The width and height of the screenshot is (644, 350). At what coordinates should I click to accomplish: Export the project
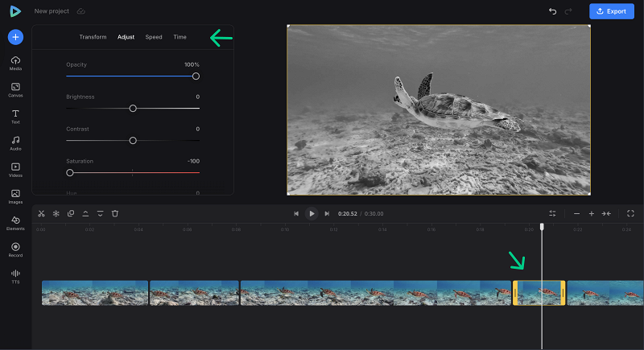(x=612, y=11)
